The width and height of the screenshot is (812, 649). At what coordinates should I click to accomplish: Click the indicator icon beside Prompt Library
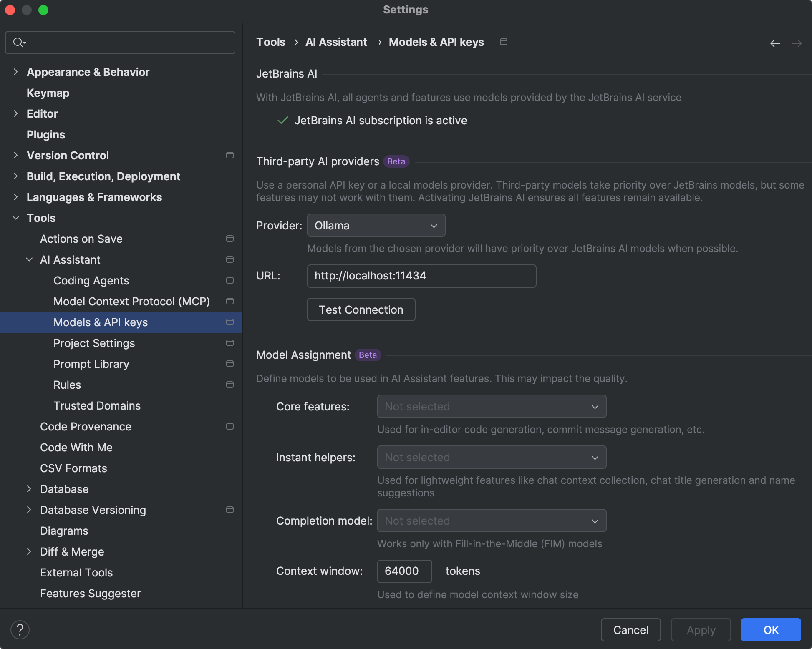tap(229, 364)
